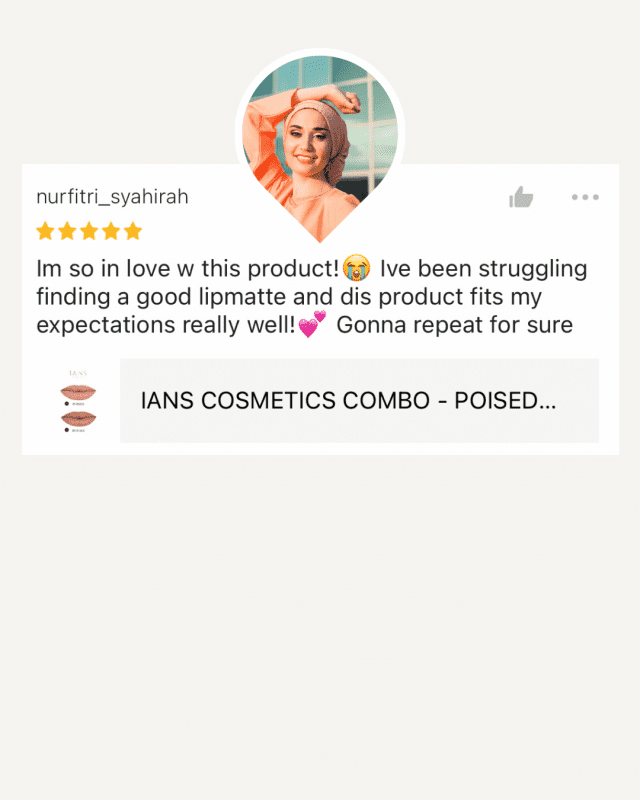Click the "Gonna repeat for sure" text
The width and height of the screenshot is (640, 800).
[x=454, y=325]
